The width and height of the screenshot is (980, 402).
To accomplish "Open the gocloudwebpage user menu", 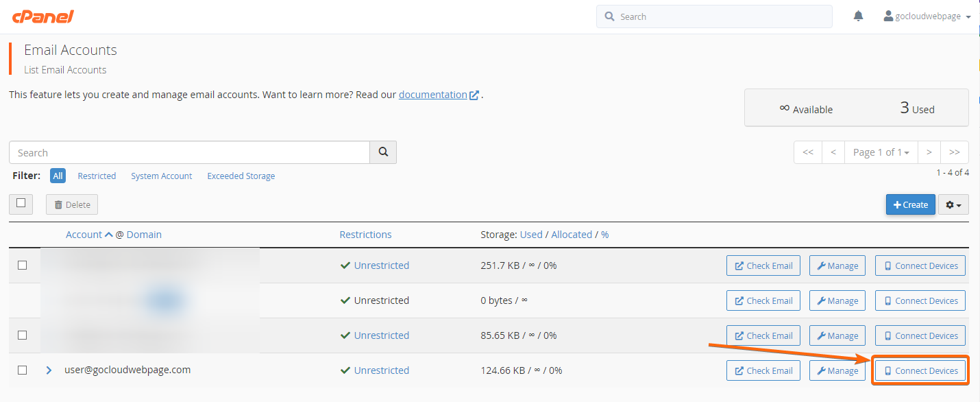I will pyautogui.click(x=927, y=16).
